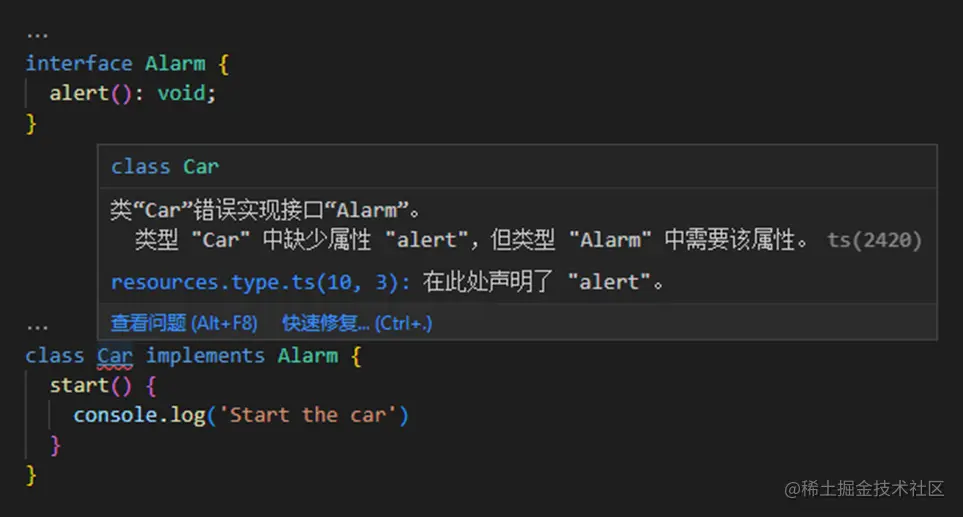Viewport: 963px width, 517px height.
Task: Select Alarm after the implements keyword
Action: (307, 356)
